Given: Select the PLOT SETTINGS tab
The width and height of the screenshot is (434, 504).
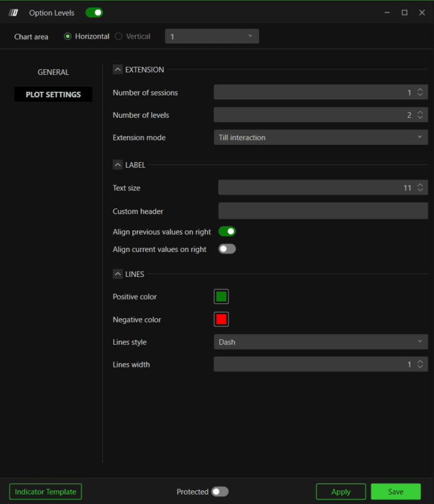Looking at the screenshot, I should tap(54, 95).
